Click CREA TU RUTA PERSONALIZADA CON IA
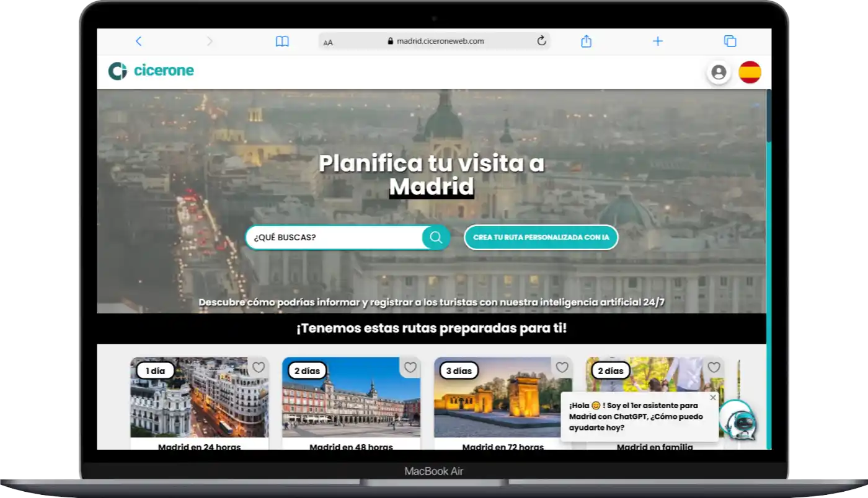868x498 pixels. (541, 237)
